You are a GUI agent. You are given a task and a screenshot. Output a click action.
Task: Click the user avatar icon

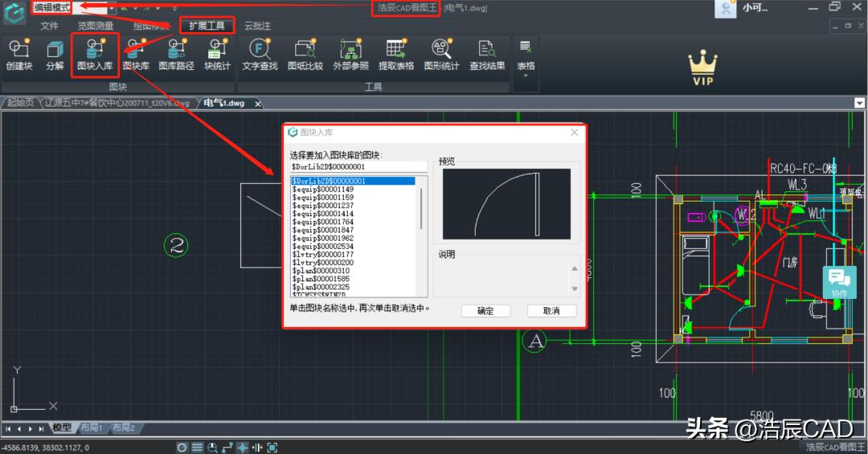click(x=725, y=8)
